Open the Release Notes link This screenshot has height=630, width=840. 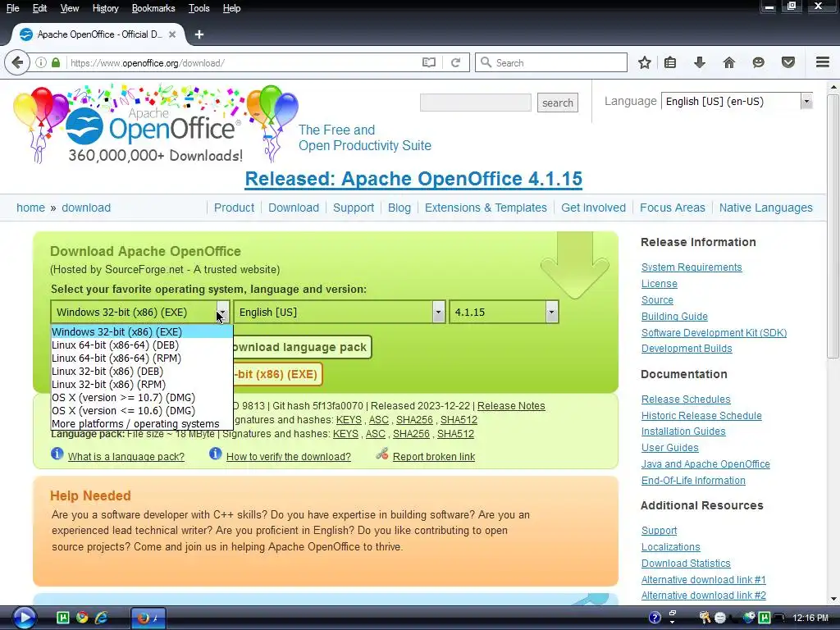[511, 406]
